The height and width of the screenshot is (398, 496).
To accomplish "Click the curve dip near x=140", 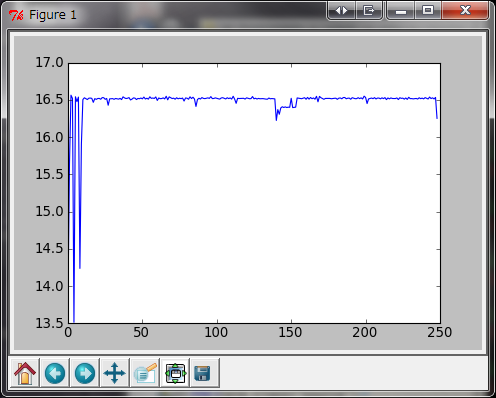I will pos(276,115).
